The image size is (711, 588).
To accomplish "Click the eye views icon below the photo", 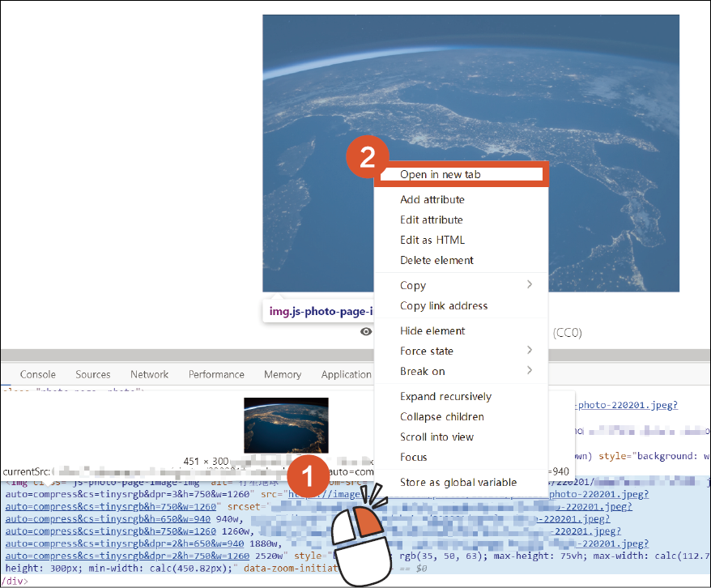I will coord(366,331).
